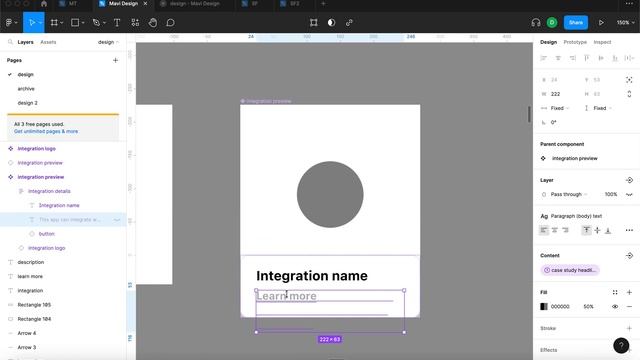The width and height of the screenshot is (640, 360).
Task: Open help with question mark button
Action: pos(621,345)
